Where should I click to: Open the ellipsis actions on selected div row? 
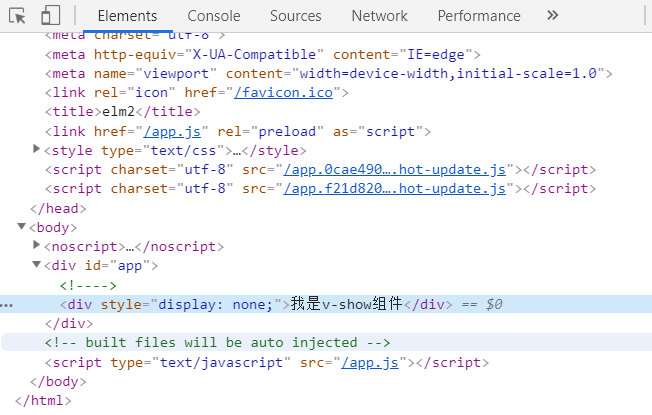(7, 305)
